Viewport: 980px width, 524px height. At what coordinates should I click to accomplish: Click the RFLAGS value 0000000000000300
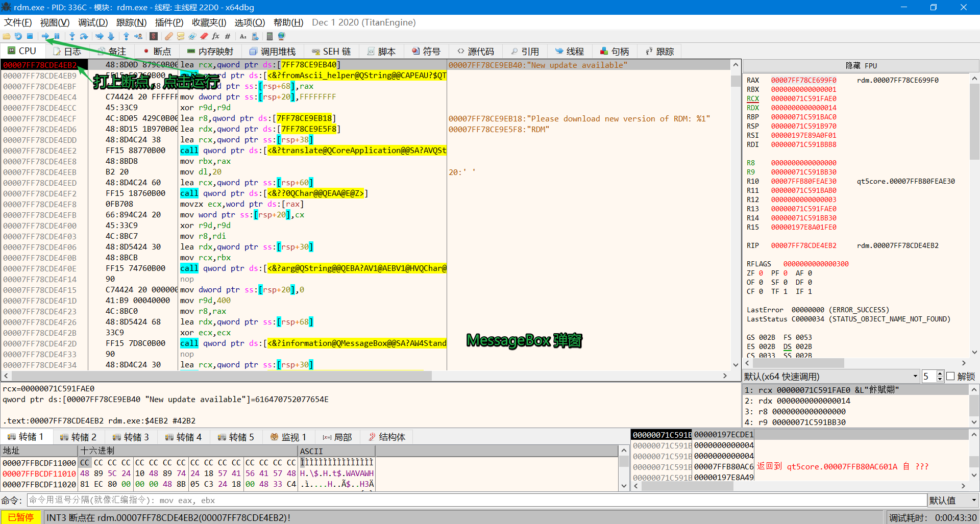pyautogui.click(x=816, y=264)
